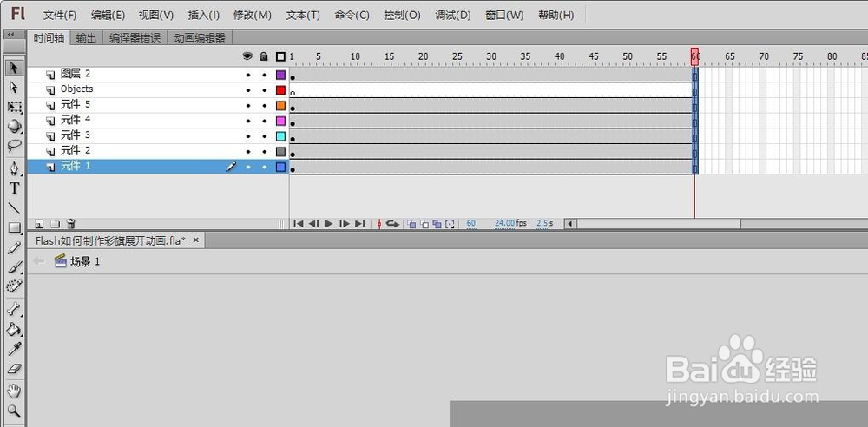Click the New Folder icon
868x427 pixels.
55,224
